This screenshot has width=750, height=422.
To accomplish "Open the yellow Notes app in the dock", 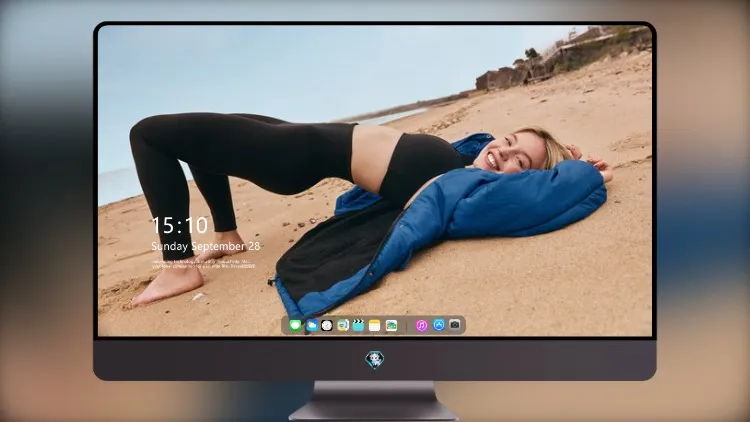I will (x=375, y=326).
